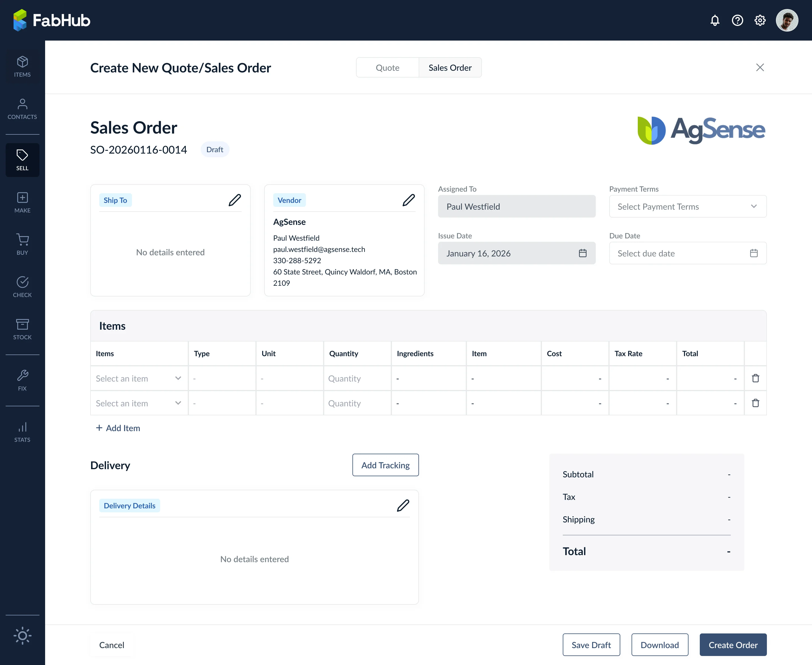
Task: Go to Items in the sidebar
Action: click(x=22, y=67)
